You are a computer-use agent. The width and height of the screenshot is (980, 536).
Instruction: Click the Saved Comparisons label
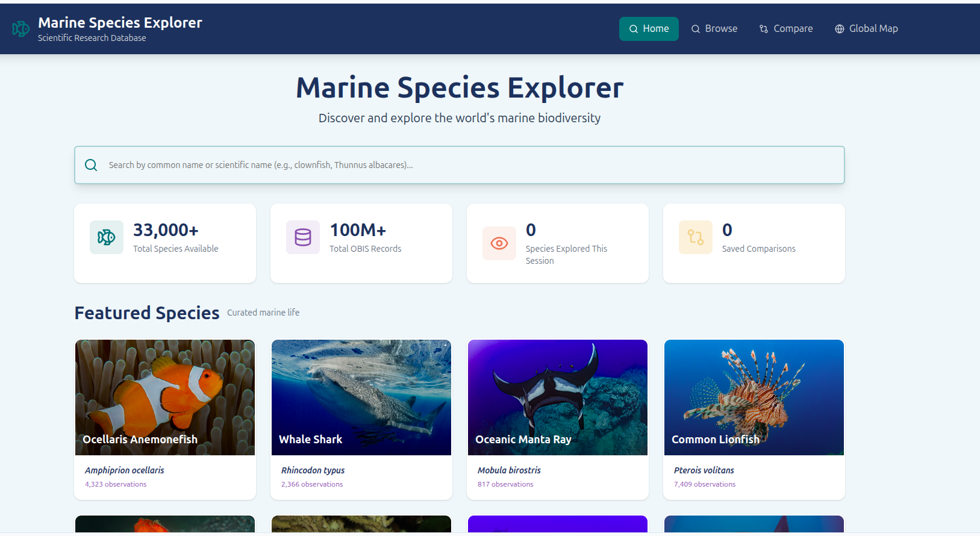759,249
